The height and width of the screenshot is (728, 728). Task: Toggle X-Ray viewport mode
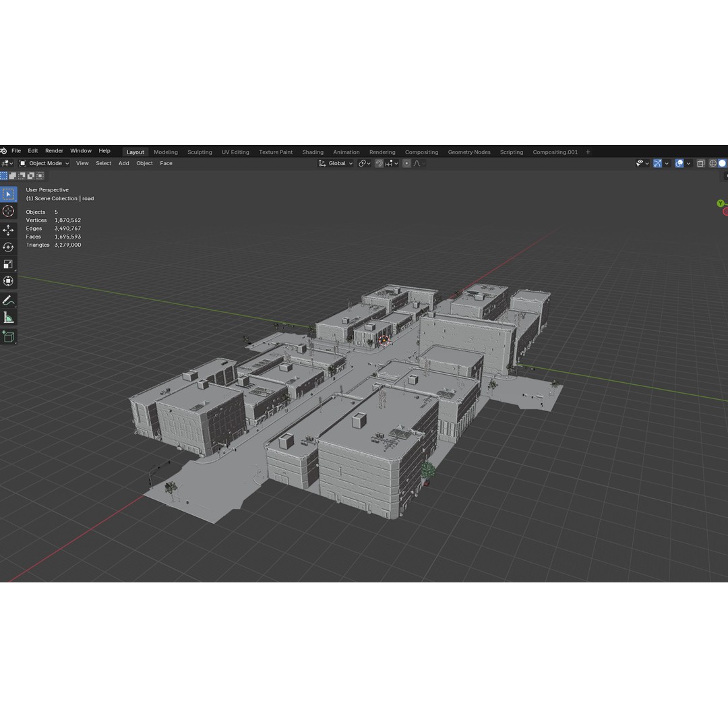[701, 163]
